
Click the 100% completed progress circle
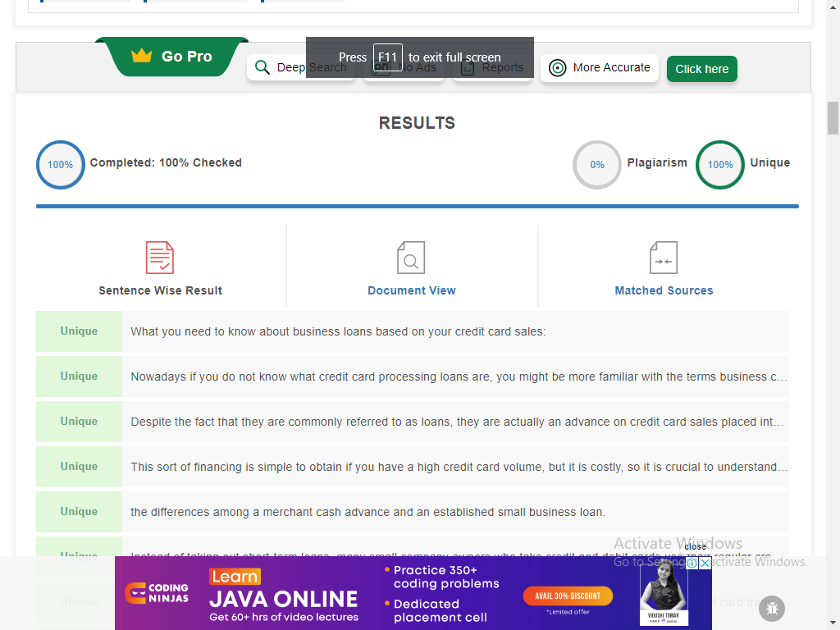coord(60,164)
